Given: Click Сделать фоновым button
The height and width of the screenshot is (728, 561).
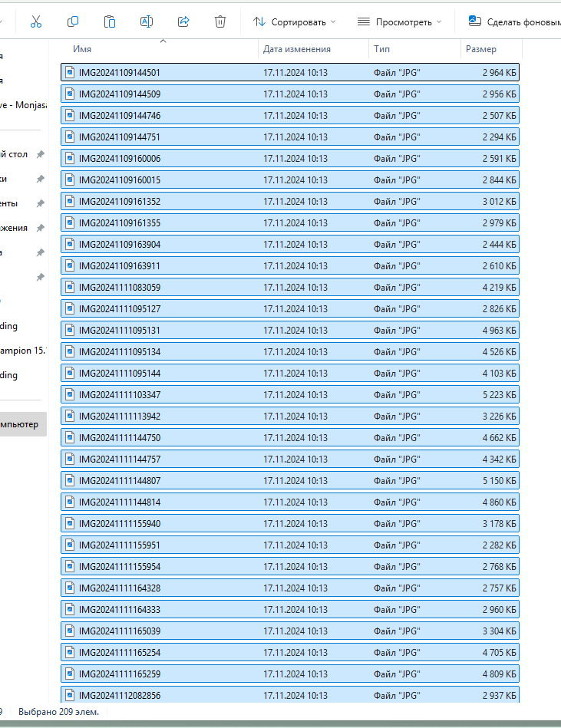Looking at the screenshot, I should (x=514, y=21).
